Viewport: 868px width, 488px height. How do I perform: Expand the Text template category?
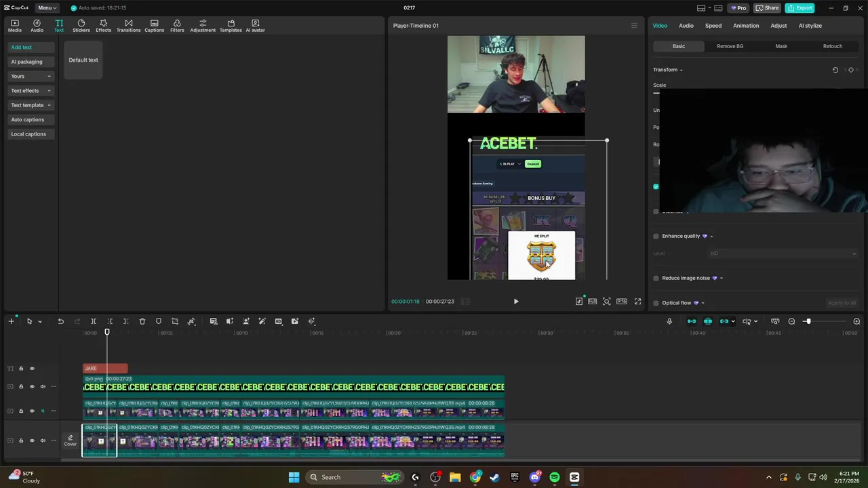(x=49, y=105)
